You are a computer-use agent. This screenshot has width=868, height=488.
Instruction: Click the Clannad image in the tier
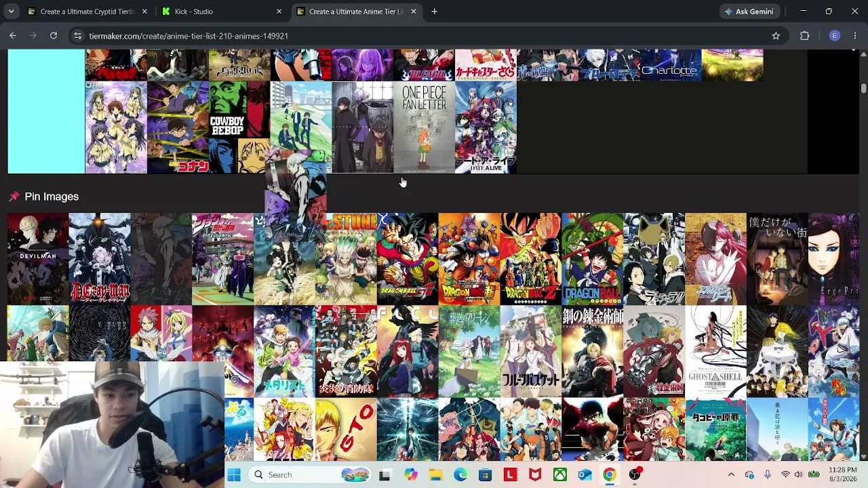point(116,127)
